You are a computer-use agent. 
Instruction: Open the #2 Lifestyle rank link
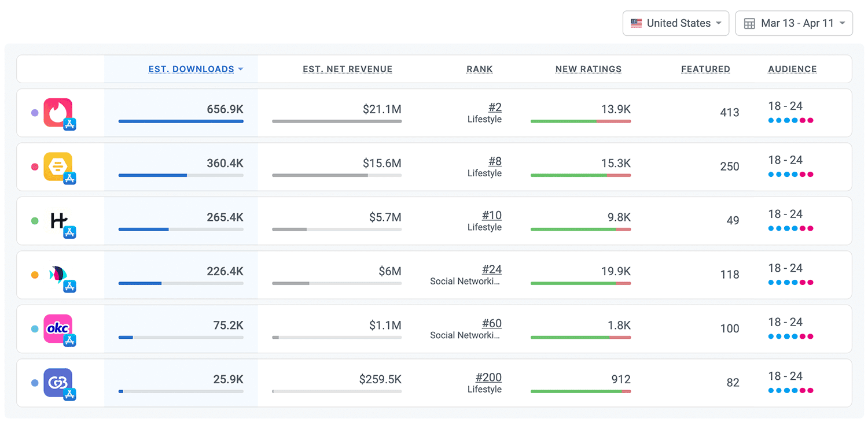(x=495, y=108)
